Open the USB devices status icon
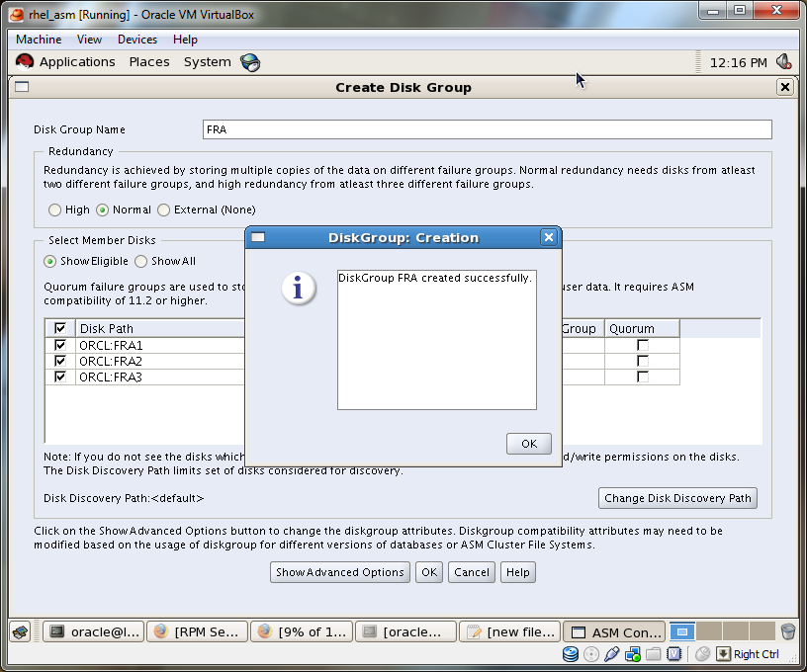Viewport: 807px width, 672px height. 612,654
